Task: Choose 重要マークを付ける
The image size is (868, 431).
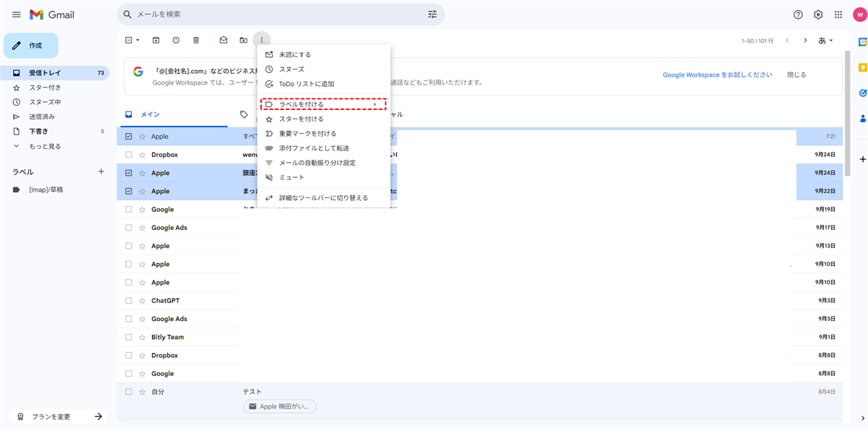Action: coord(323,134)
